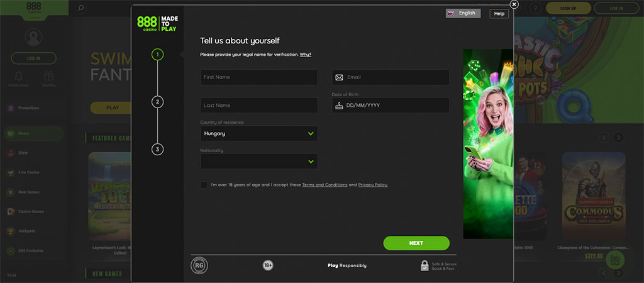This screenshot has height=283, width=644.
Task: Tick the over 18 years agreement checkbox
Action: point(204,185)
